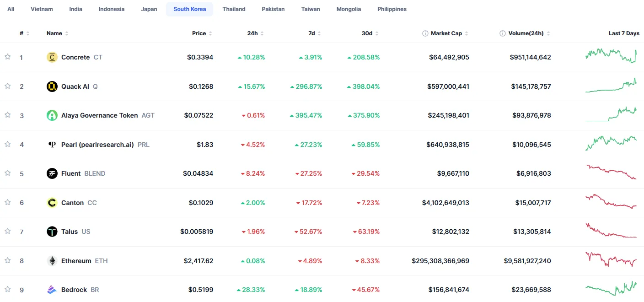Click the Alaya Governance Token logo
Screen dimensions: 644x302
coord(52,115)
